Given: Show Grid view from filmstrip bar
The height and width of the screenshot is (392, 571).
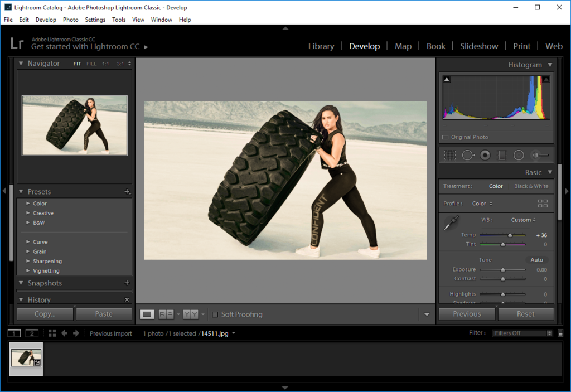Looking at the screenshot, I should (x=52, y=333).
